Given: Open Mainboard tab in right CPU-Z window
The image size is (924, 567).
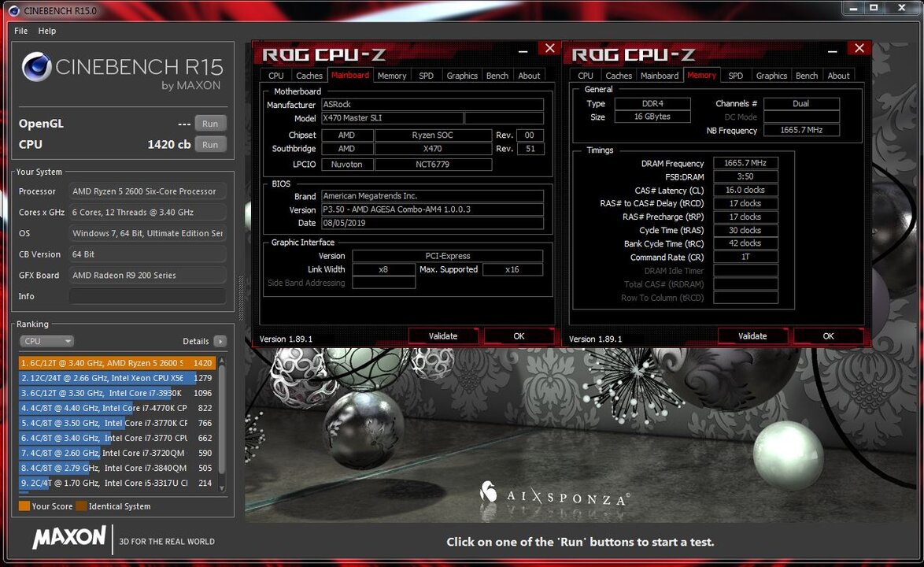Looking at the screenshot, I should coord(660,76).
